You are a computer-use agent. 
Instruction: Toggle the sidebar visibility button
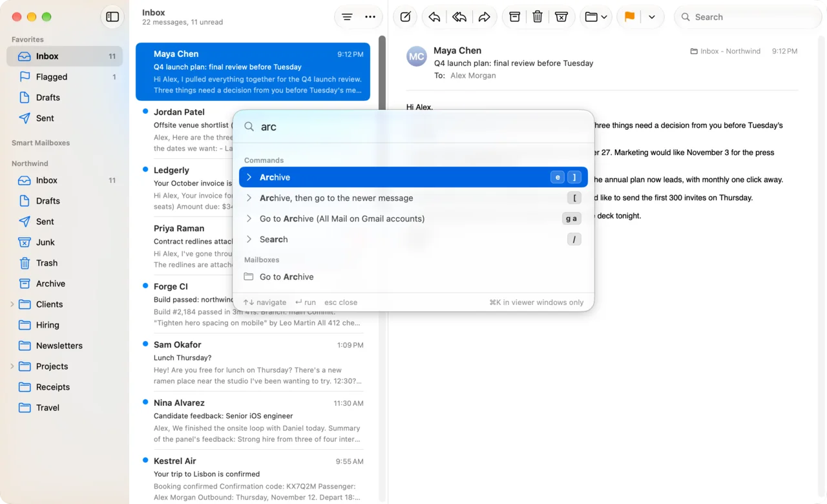(x=112, y=17)
